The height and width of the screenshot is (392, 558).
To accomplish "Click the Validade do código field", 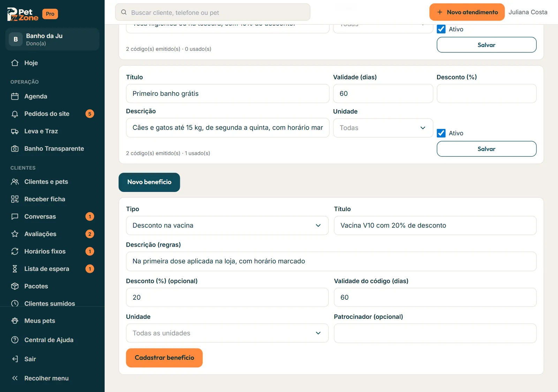I will click(x=435, y=297).
